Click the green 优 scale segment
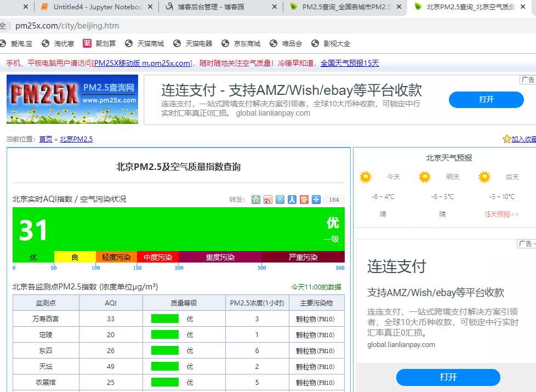The width and height of the screenshot is (536, 392). pos(33,257)
